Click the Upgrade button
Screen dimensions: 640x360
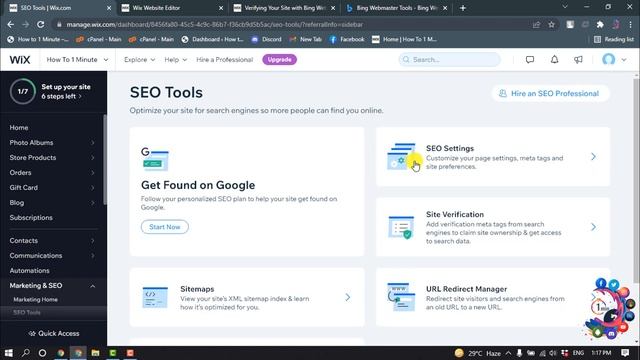(x=279, y=60)
